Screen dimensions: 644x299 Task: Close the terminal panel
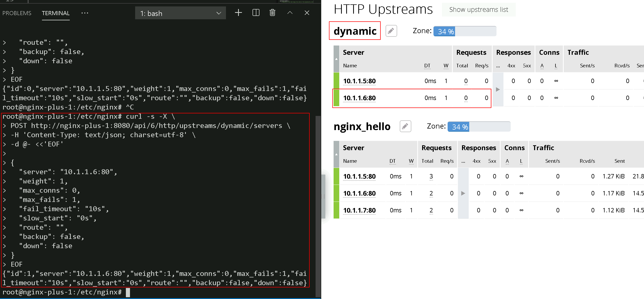coord(307,13)
